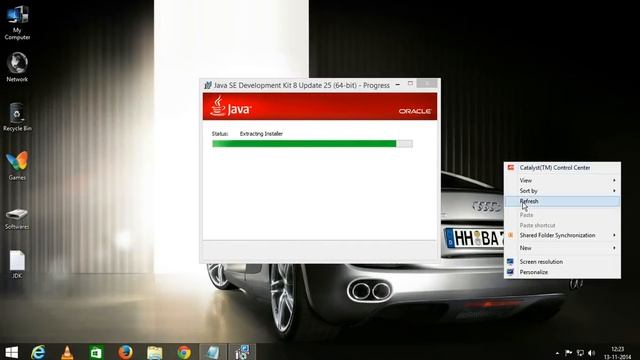Expand the Sort by submenu
The width and height of the screenshot is (640, 360).
(563, 191)
